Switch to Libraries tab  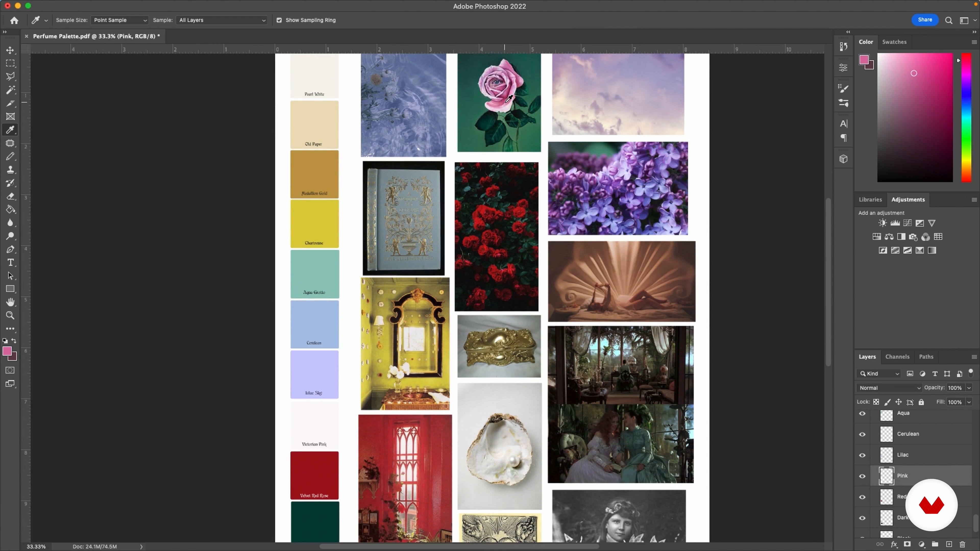[x=870, y=199]
